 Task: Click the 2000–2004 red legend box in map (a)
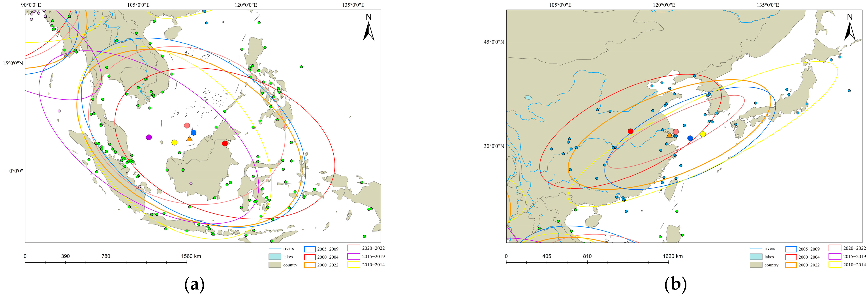tap(310, 257)
